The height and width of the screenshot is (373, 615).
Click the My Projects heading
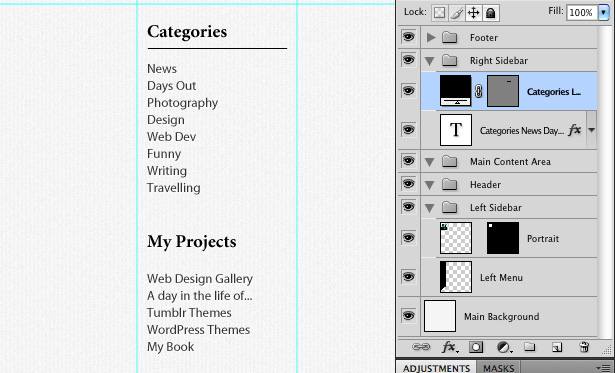[192, 242]
